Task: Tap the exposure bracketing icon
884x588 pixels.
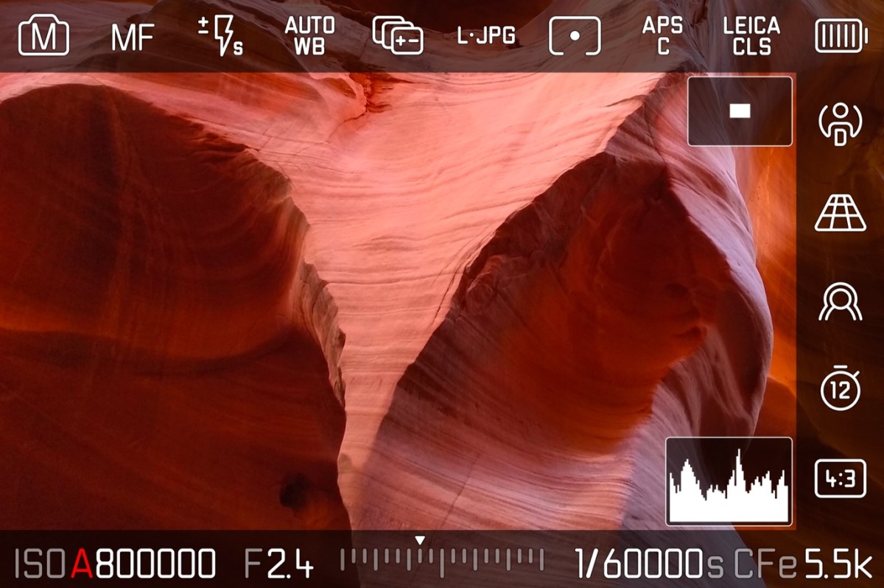Action: coord(398,36)
